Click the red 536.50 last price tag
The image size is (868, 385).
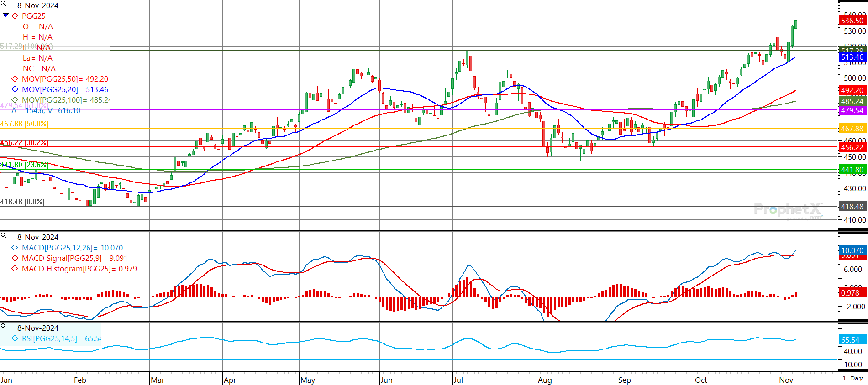[x=852, y=21]
